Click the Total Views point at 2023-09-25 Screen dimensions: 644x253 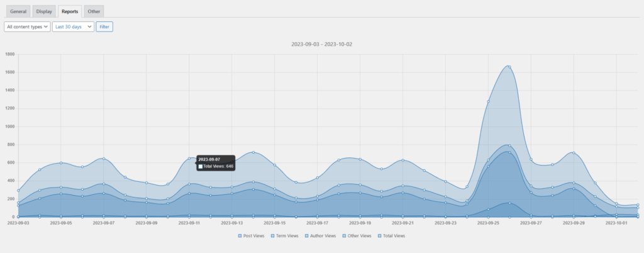click(x=488, y=101)
